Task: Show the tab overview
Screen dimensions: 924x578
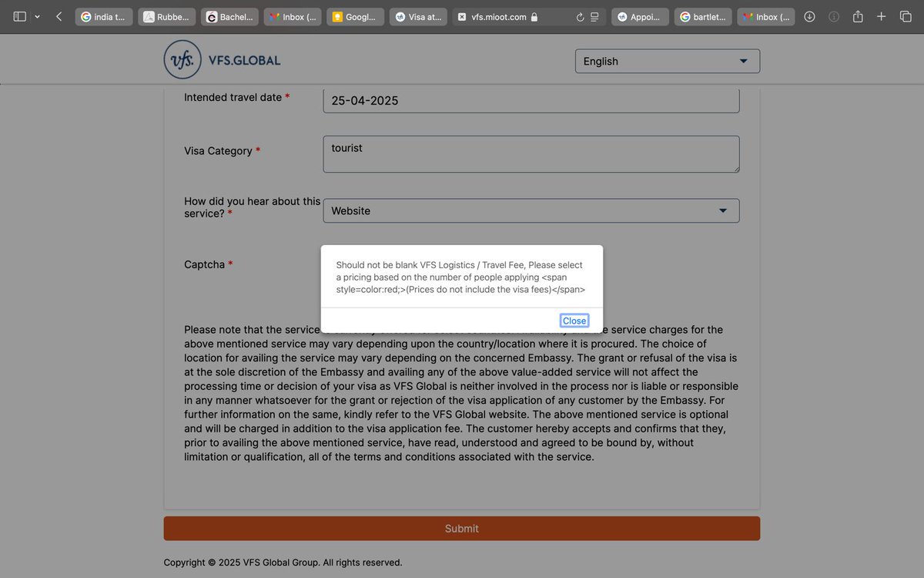Action: (x=906, y=16)
